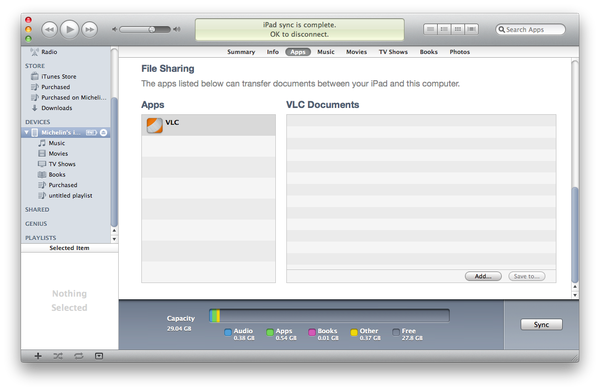
Task: Switch to Movies tab
Action: point(356,52)
